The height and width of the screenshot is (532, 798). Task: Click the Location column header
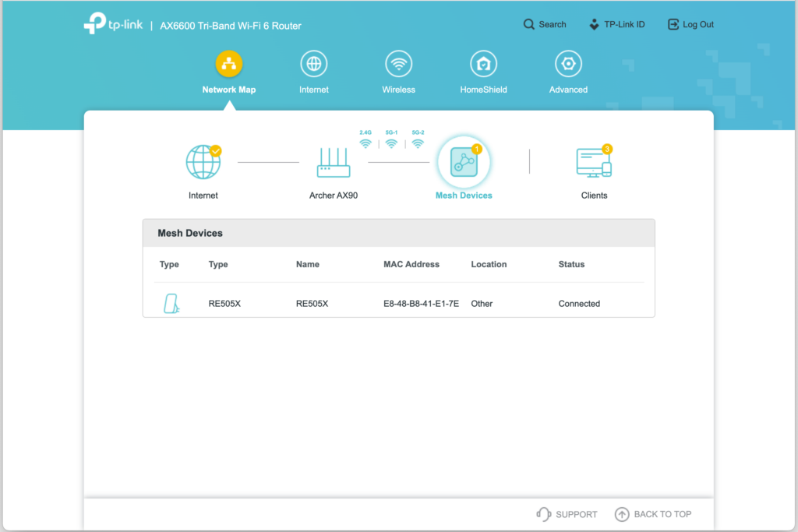(489, 264)
